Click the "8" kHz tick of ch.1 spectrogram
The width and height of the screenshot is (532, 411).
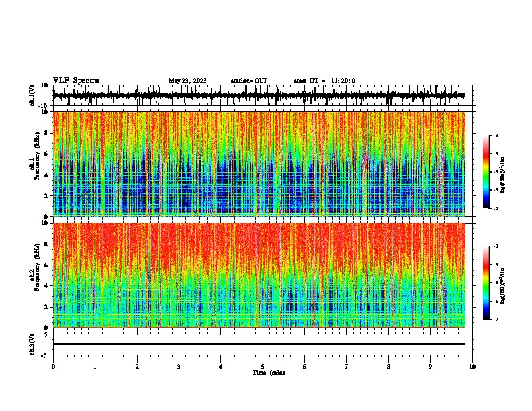(47, 133)
